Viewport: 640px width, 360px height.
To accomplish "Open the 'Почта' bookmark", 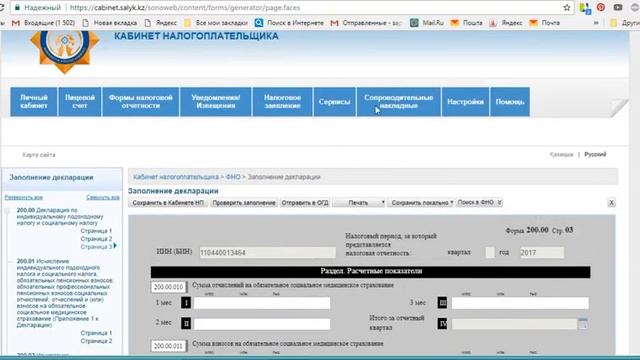I will [545, 23].
